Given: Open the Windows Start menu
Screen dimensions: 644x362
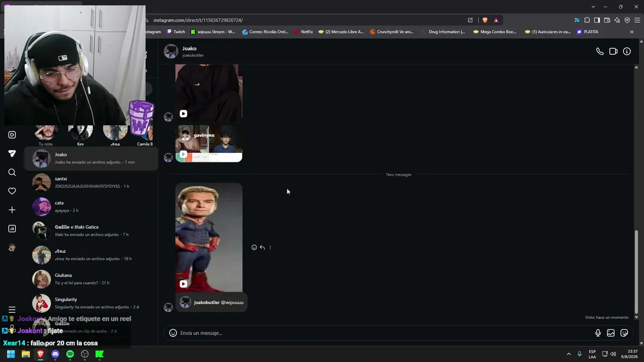Looking at the screenshot, I should click(11, 354).
